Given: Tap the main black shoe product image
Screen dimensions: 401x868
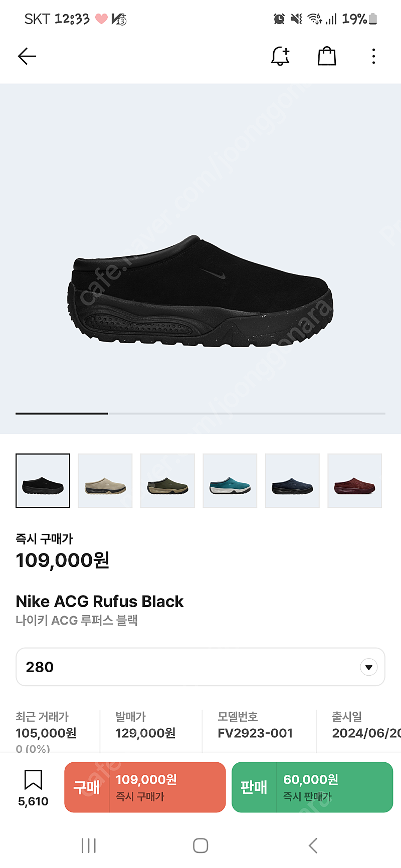Looking at the screenshot, I should point(200,292).
